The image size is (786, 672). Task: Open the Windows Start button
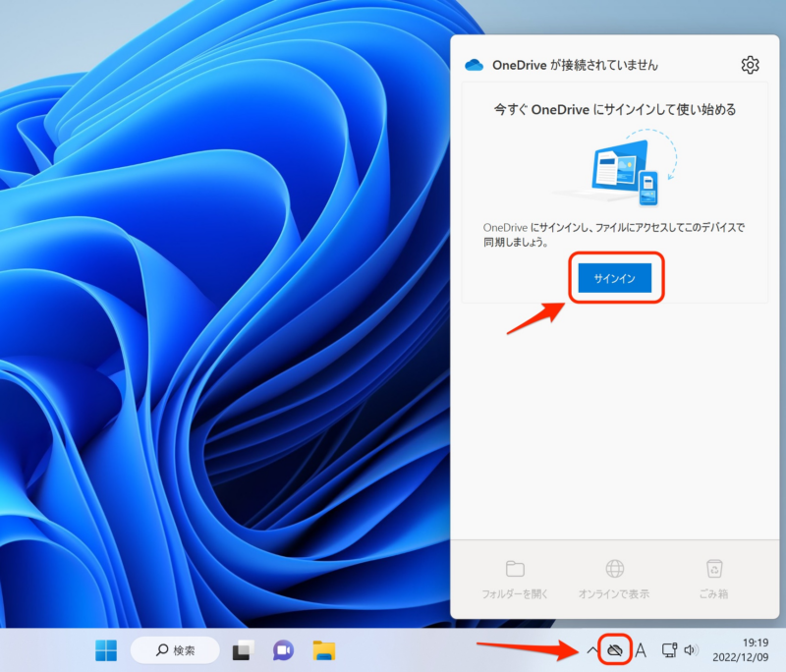click(x=106, y=650)
